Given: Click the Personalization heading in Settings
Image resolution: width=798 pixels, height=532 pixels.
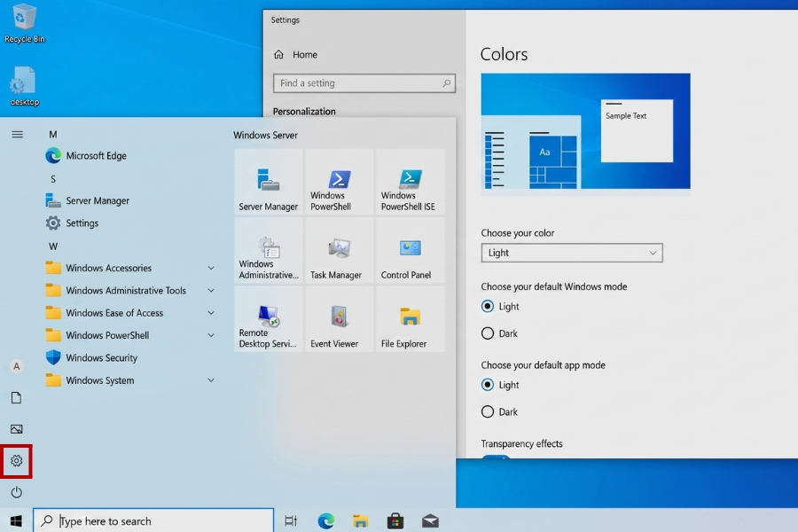Looking at the screenshot, I should [x=304, y=112].
